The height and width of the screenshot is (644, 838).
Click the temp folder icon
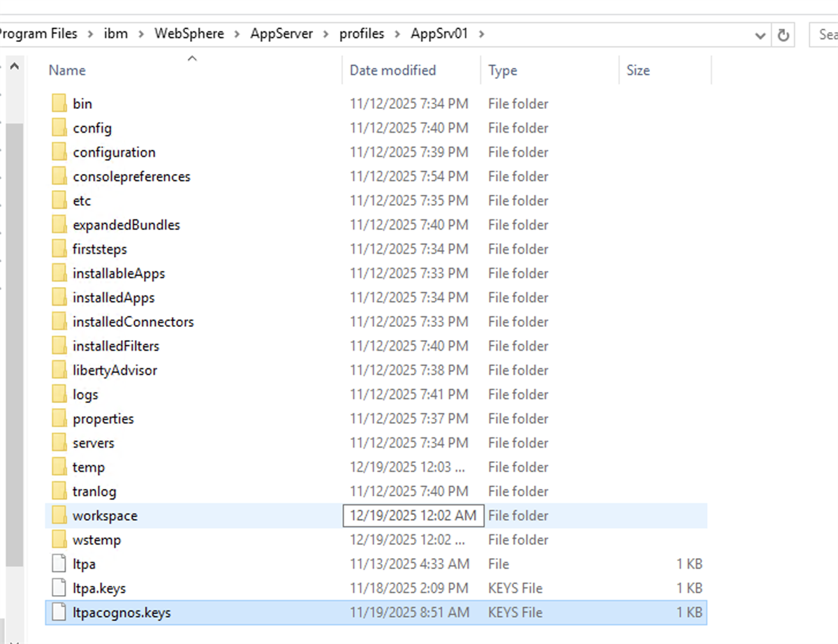59,467
